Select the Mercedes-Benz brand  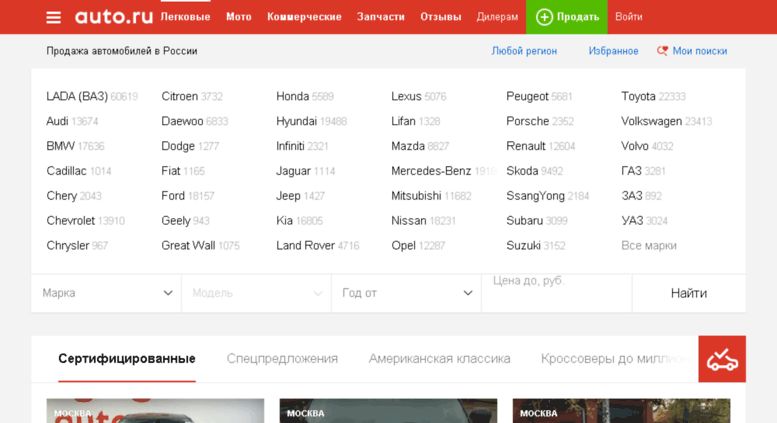pyautogui.click(x=431, y=171)
